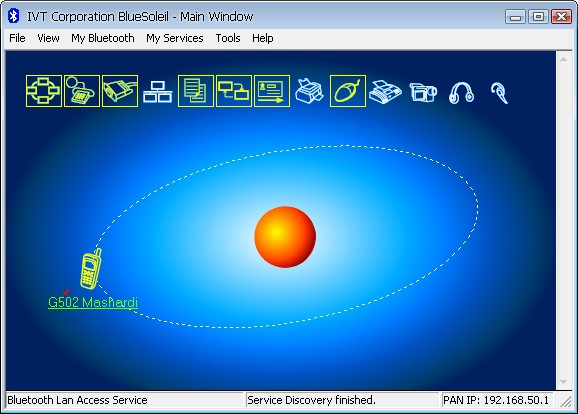The image size is (578, 414).
Task: Select the yellow mobile phone device icon
Action: 91,269
